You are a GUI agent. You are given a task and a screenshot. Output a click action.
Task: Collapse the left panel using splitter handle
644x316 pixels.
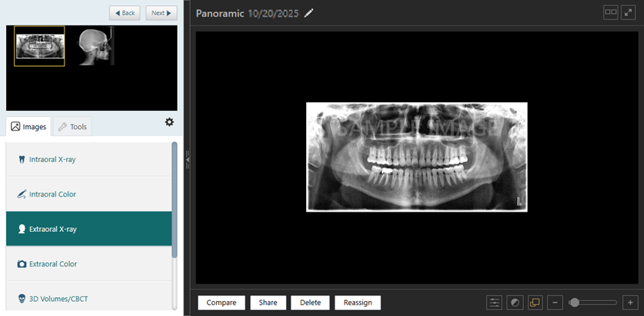[187, 159]
